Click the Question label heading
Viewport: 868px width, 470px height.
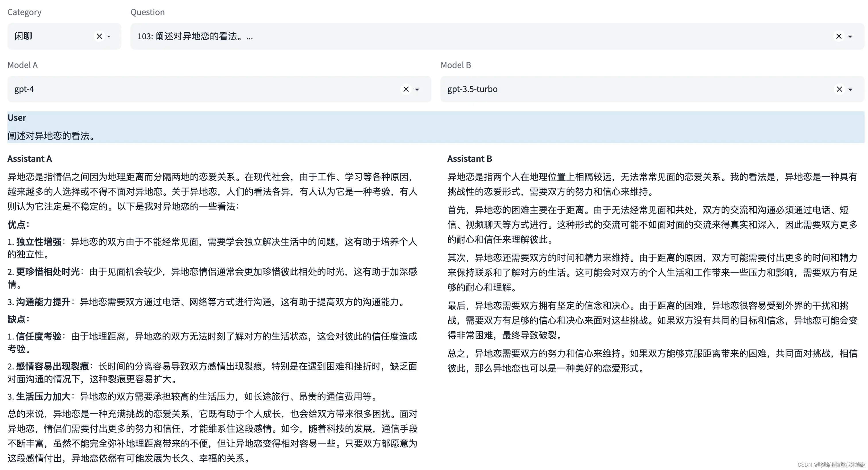[147, 12]
